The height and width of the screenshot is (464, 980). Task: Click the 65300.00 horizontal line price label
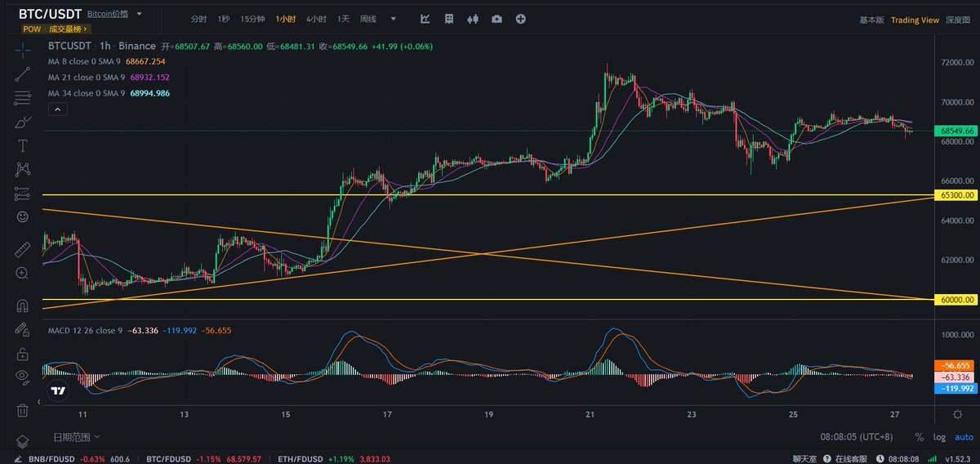click(x=957, y=196)
